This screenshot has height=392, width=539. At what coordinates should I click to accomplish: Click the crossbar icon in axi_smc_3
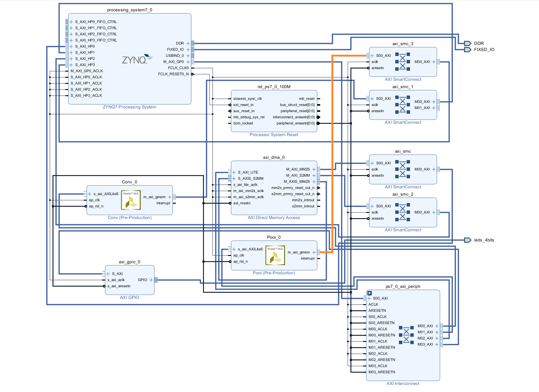point(403,62)
